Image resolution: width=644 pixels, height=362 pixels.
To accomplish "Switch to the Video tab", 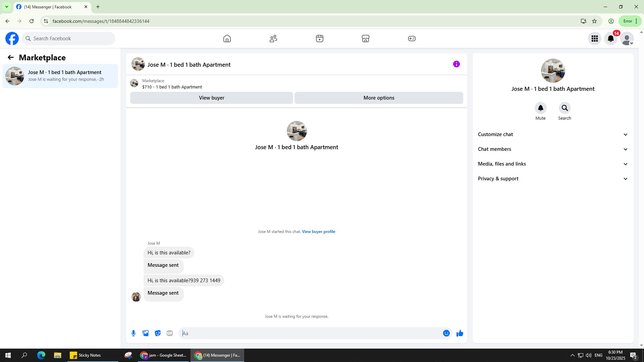I will tap(319, 39).
